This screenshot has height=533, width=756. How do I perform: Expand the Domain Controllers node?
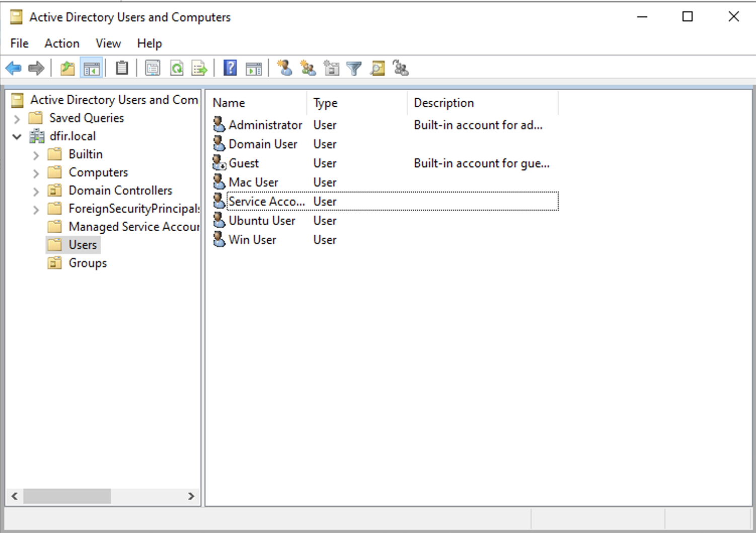click(x=36, y=191)
